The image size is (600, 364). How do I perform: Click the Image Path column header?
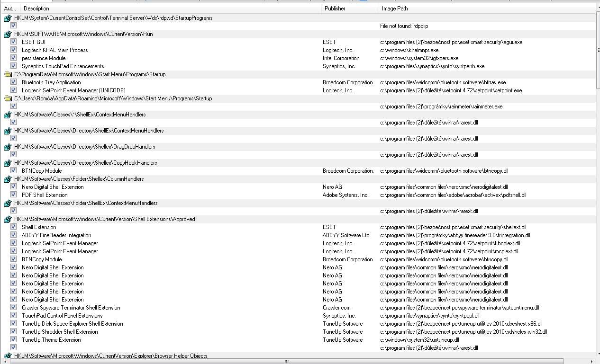pyautogui.click(x=394, y=9)
